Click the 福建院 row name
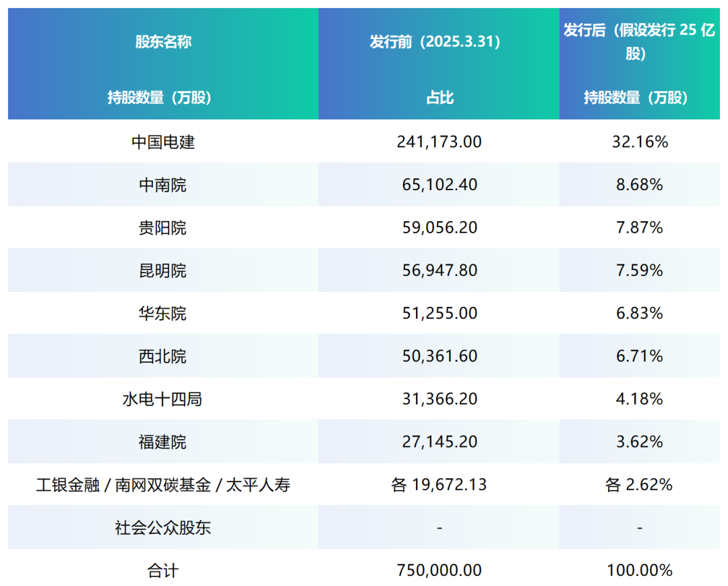The image size is (728, 586). pos(163,442)
